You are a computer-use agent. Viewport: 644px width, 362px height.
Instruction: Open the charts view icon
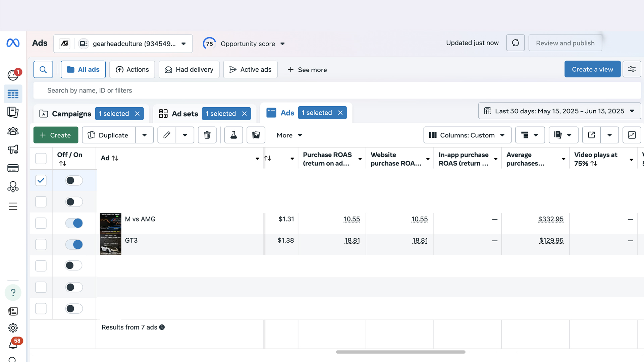coord(632,135)
